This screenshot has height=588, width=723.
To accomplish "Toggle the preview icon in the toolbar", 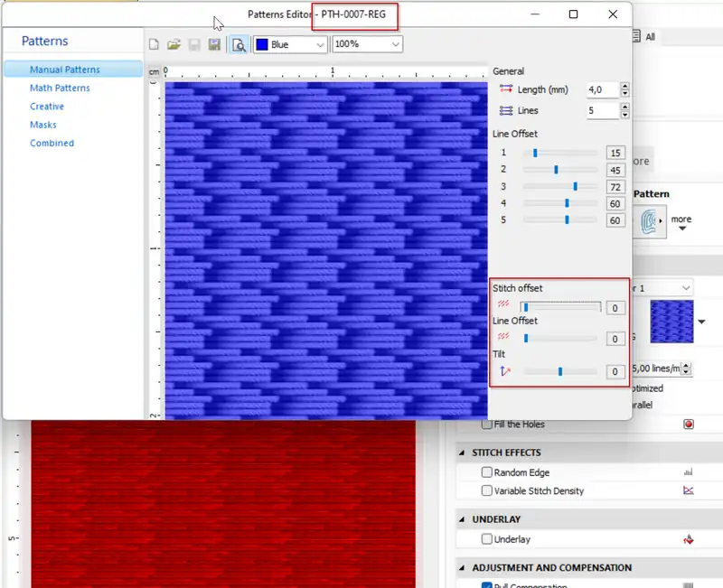I will 240,43.
